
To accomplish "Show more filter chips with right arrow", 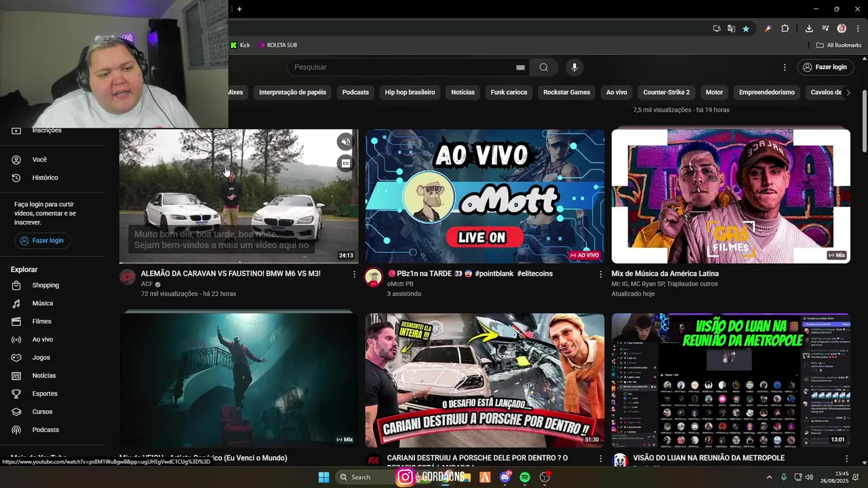I will tap(848, 92).
